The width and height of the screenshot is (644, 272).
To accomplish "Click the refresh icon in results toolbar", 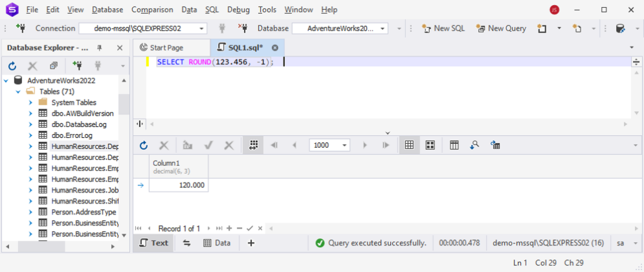I will pos(144,146).
